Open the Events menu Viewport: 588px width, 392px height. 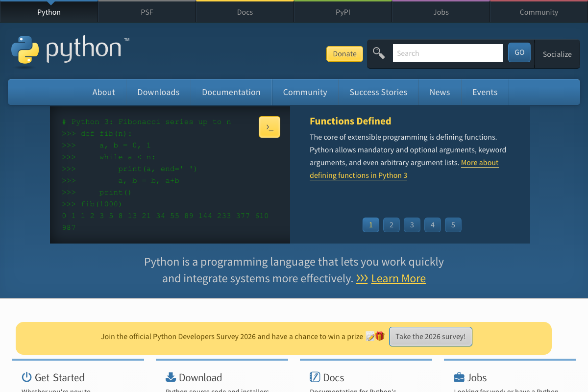485,92
